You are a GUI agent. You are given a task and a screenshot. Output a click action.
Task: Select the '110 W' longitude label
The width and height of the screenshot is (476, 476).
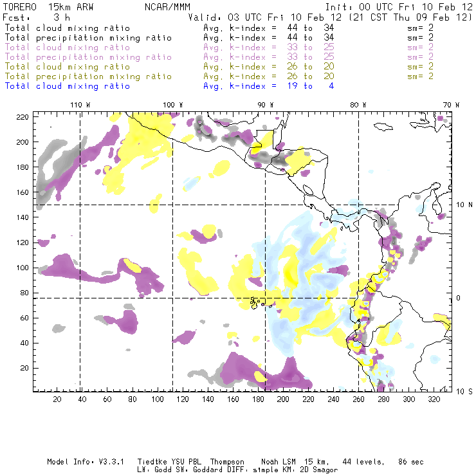tap(80, 105)
